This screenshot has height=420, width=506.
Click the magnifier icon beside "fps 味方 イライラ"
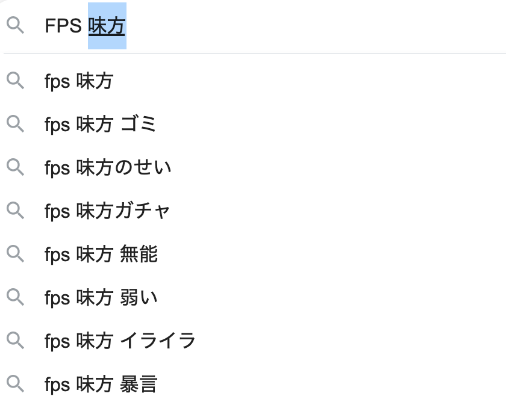(15, 341)
